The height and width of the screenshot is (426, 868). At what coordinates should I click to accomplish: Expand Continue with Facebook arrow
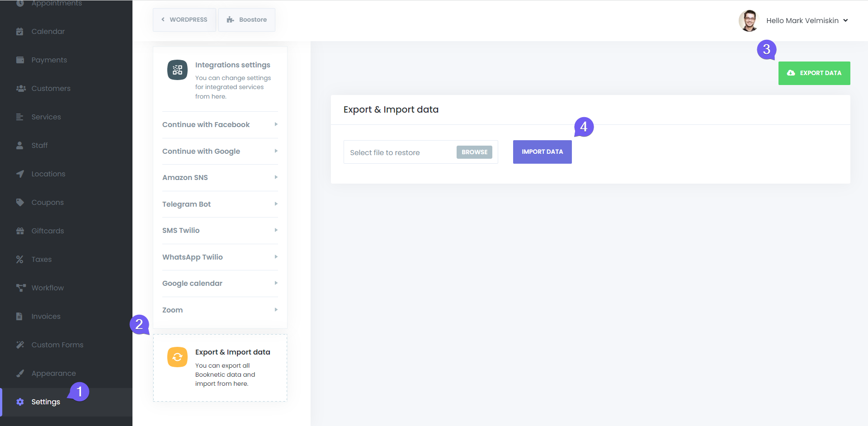point(276,124)
